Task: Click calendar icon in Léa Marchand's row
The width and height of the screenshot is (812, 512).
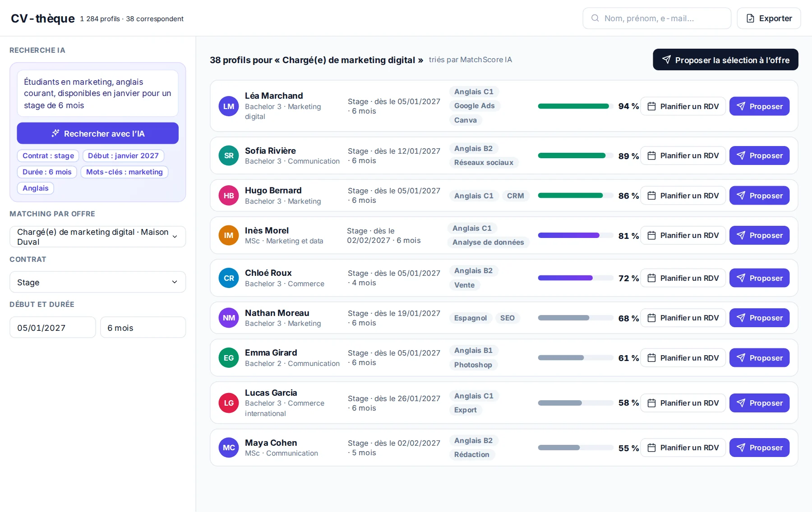Action: click(651, 106)
